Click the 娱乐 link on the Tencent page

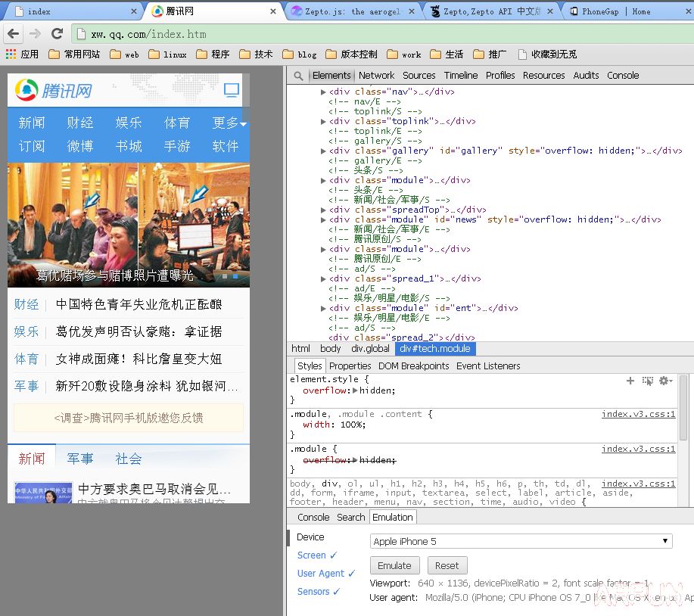click(x=128, y=122)
